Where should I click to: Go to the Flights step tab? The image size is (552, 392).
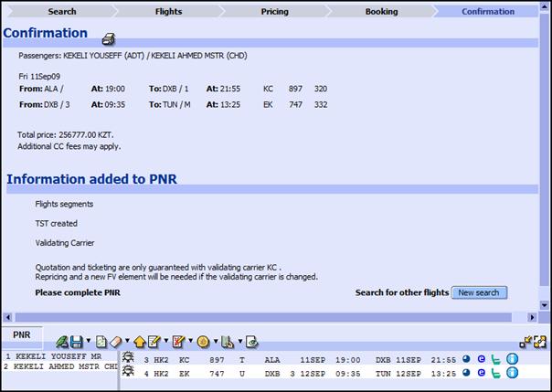coord(169,12)
